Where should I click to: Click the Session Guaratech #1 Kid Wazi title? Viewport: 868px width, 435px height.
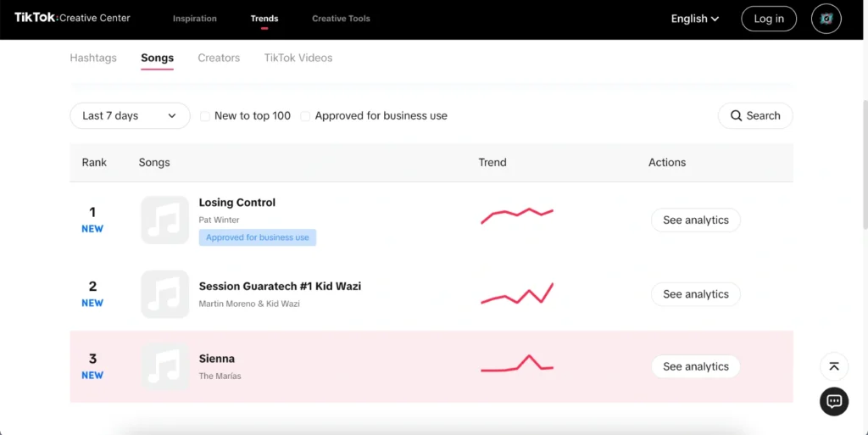click(x=280, y=286)
